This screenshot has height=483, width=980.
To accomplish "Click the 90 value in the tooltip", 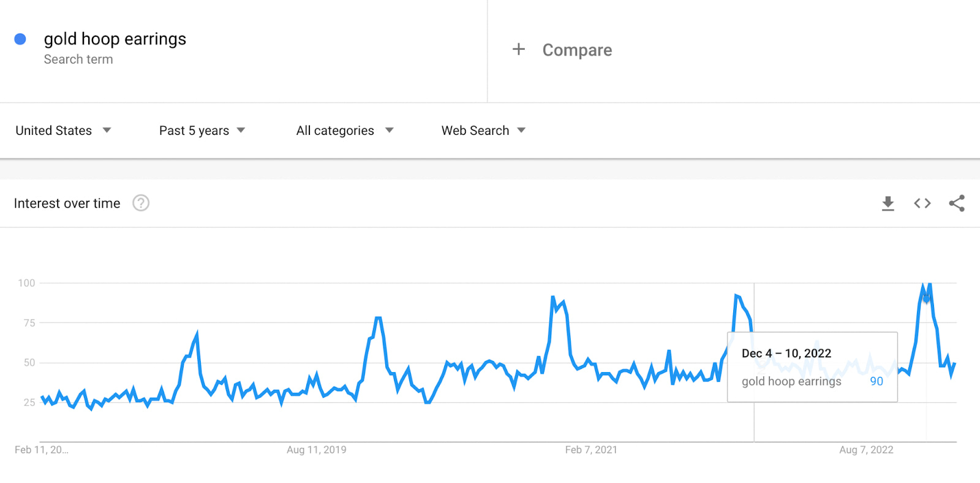I will tap(876, 381).
